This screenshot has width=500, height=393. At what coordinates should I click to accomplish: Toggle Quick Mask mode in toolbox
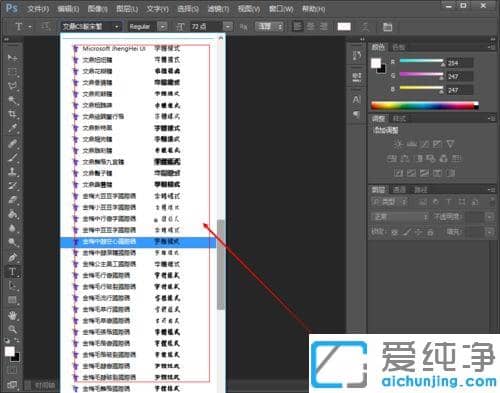pyautogui.click(x=13, y=370)
